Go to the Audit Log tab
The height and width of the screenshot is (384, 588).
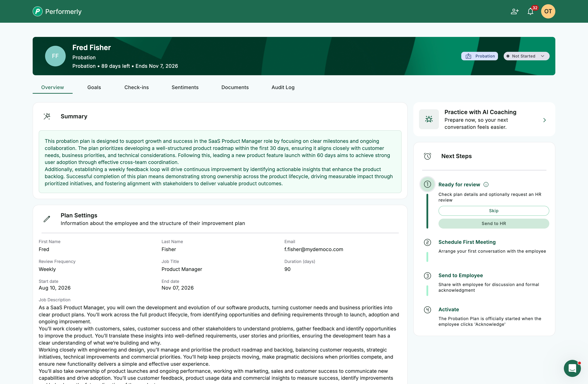tap(283, 87)
